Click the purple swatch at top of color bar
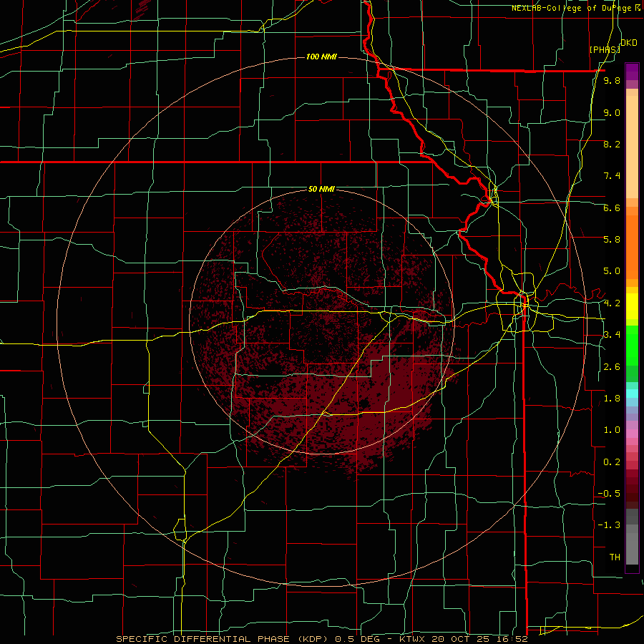This screenshot has width=644, height=644. (632, 72)
